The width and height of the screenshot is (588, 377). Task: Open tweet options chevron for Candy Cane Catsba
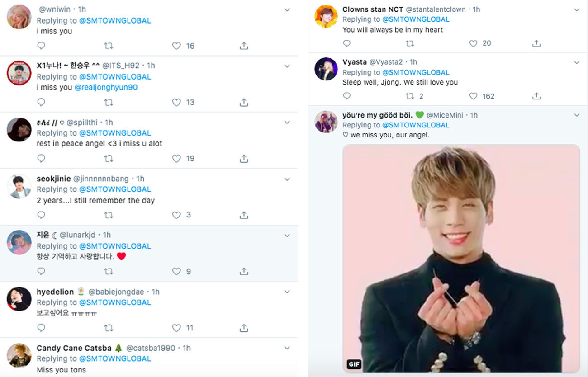[x=287, y=348]
